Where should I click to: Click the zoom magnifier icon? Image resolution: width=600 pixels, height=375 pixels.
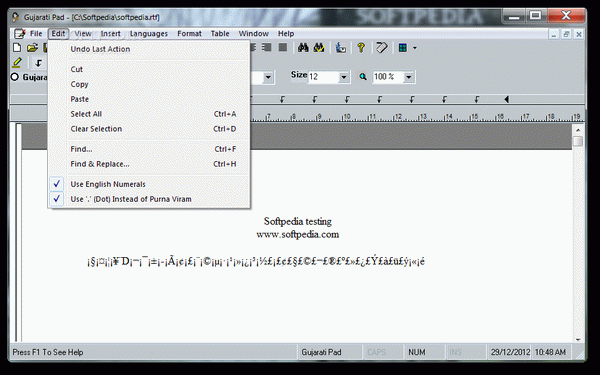click(363, 77)
